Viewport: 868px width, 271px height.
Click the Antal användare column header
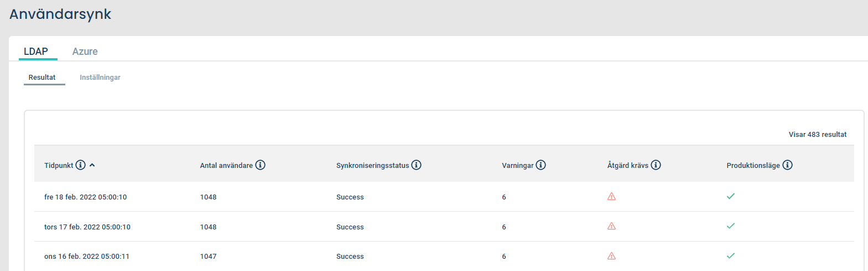(226, 166)
